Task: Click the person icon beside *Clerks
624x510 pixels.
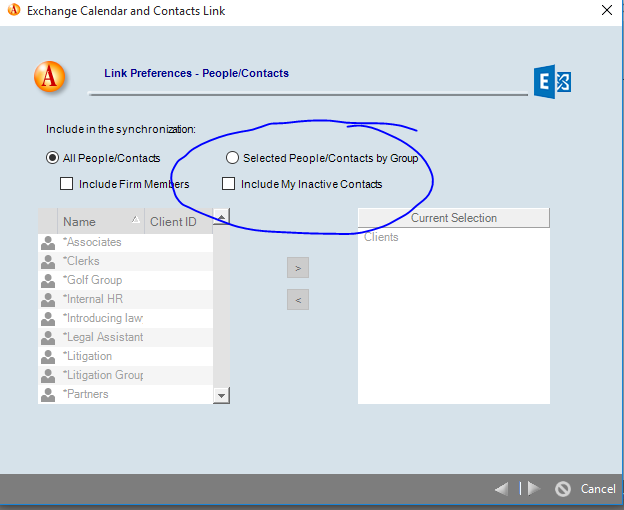Action: click(48, 262)
